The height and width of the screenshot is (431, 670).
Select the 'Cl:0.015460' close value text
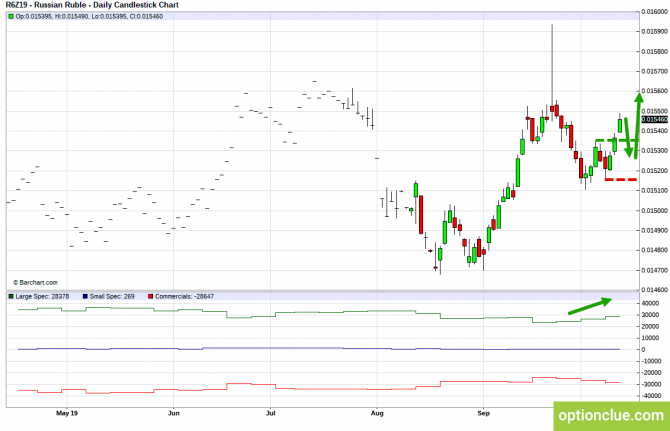point(145,17)
